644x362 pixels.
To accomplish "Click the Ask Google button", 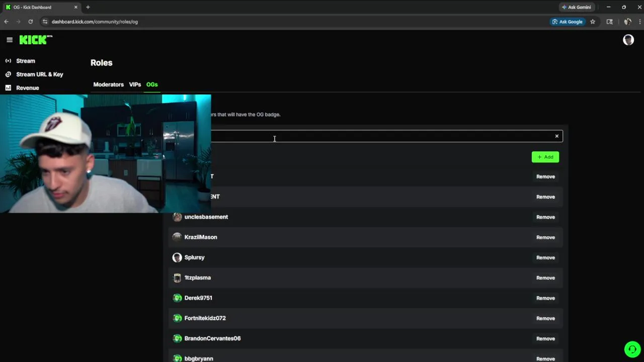I will [567, 22].
